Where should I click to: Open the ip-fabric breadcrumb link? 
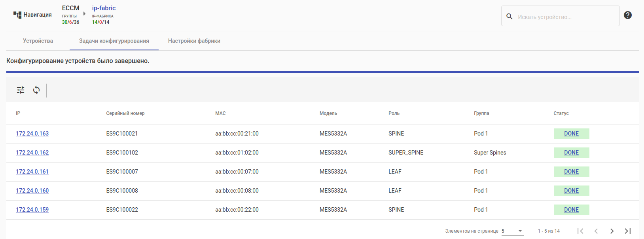[104, 8]
